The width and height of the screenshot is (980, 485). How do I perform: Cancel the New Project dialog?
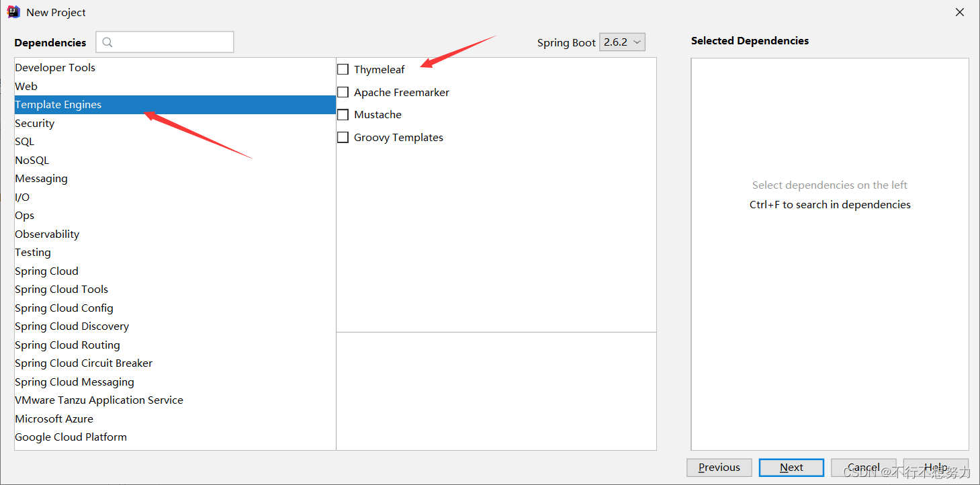coord(864,468)
